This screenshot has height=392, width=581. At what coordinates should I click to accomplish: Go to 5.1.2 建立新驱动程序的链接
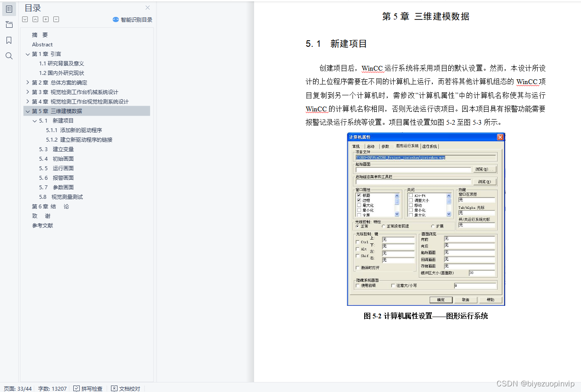(79, 140)
